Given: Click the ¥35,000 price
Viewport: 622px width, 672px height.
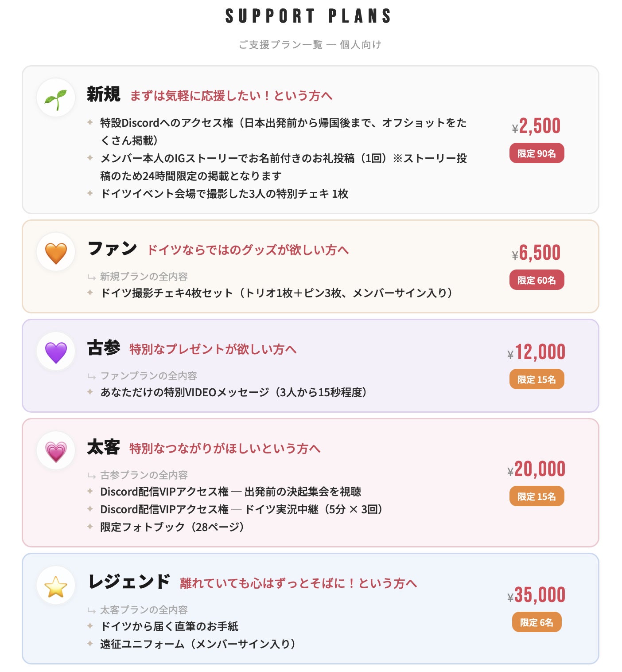Looking at the screenshot, I should pos(536,595).
